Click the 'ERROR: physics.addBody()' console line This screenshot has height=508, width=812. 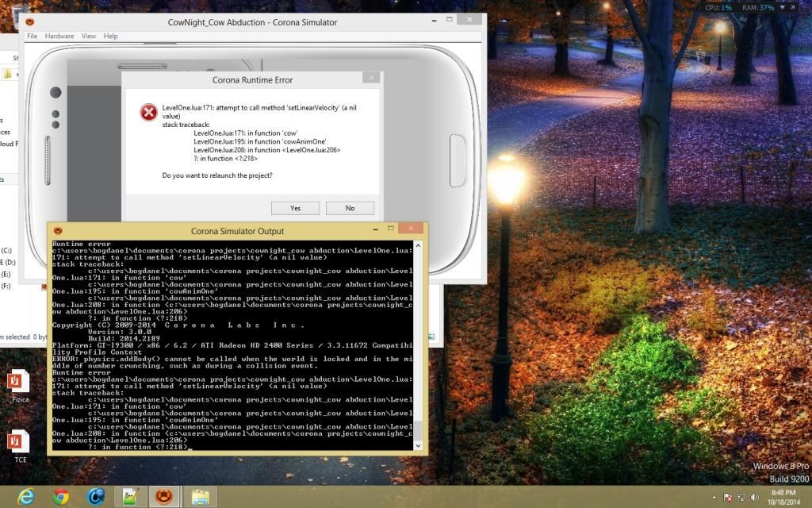(232, 362)
